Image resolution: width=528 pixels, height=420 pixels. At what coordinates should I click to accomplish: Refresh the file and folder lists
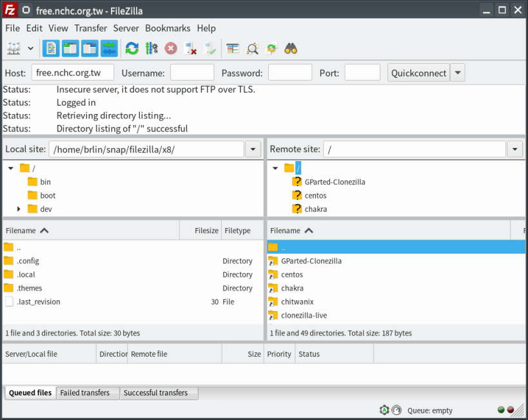click(x=132, y=48)
